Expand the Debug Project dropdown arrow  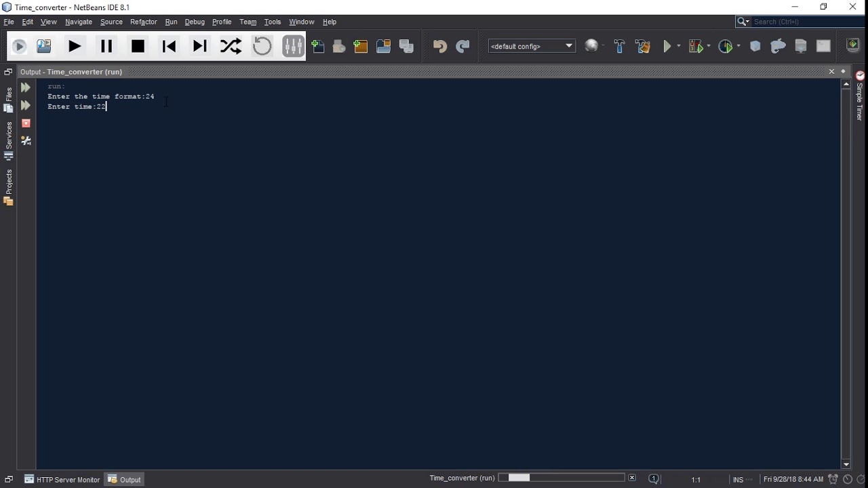708,46
